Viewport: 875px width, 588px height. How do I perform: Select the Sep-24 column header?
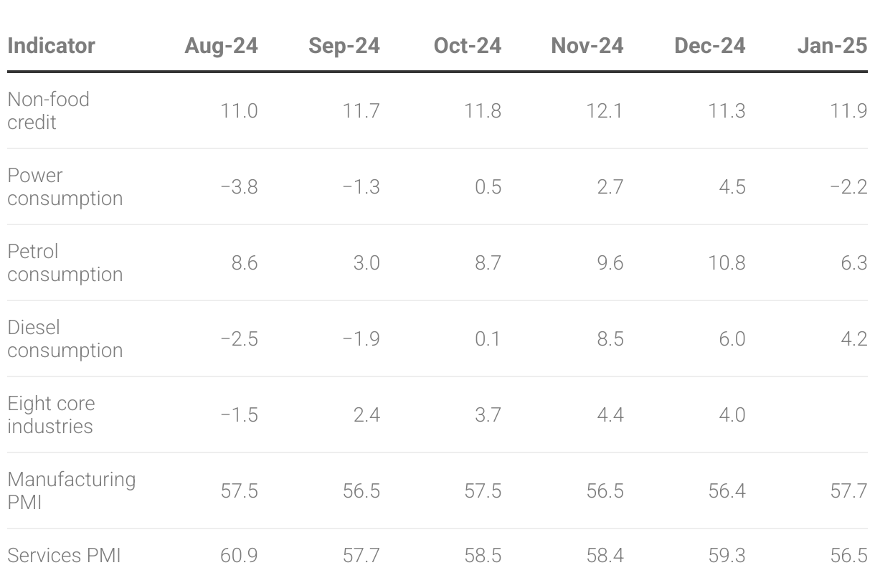[344, 46]
